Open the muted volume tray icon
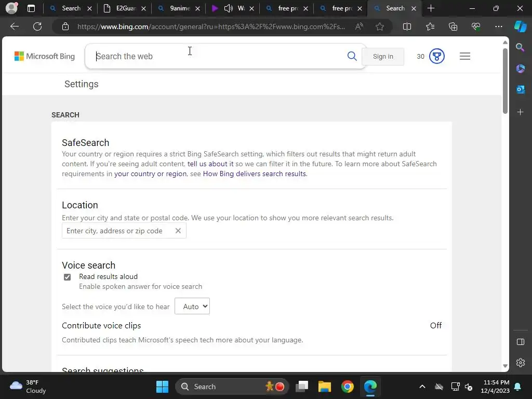The width and height of the screenshot is (532, 399). coord(469,387)
